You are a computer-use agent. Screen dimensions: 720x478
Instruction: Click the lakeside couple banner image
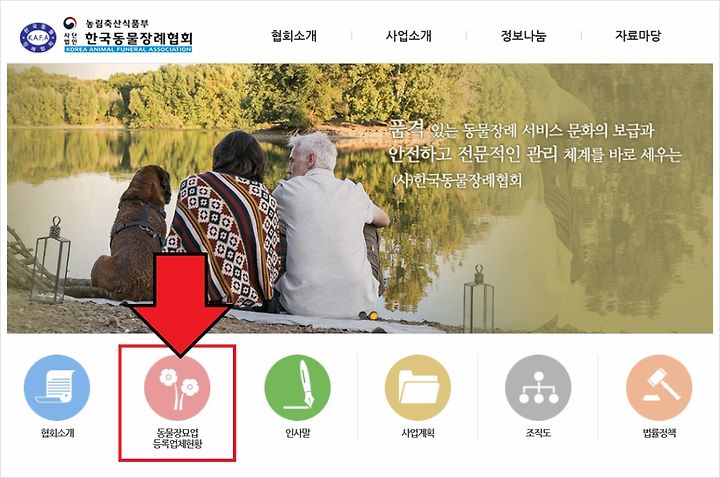(360, 198)
